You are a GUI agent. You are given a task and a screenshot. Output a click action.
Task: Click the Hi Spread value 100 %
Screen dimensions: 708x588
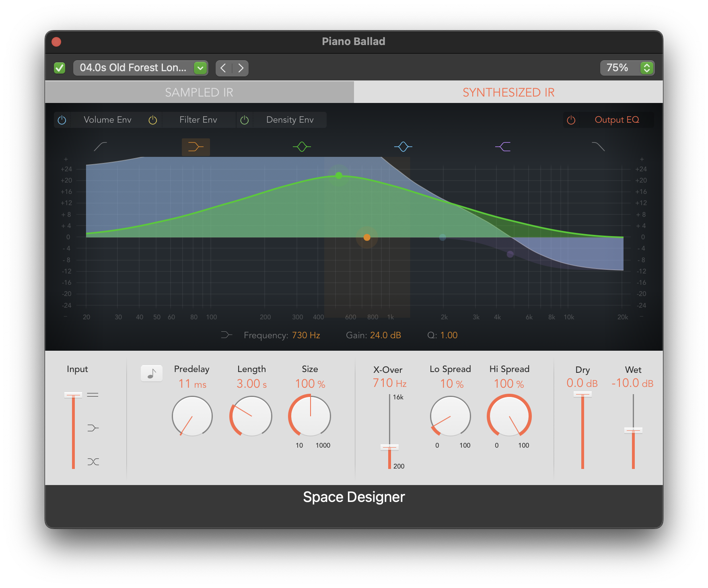[509, 384]
